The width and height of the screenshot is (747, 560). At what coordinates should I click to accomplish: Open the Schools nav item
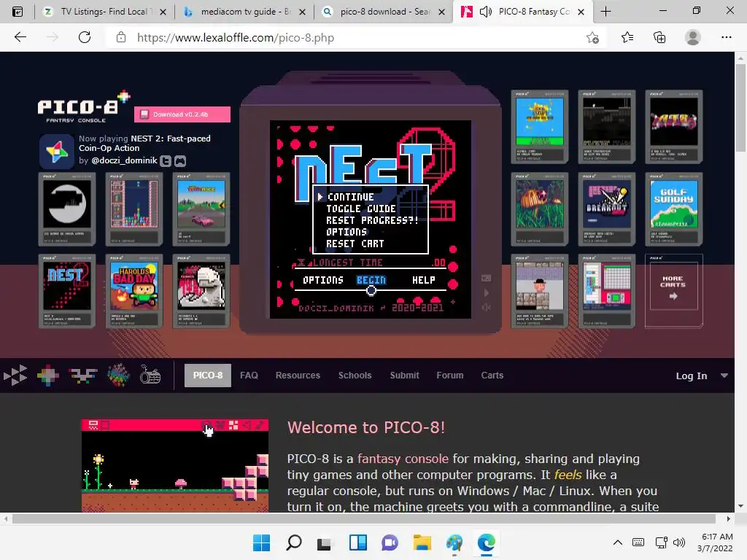point(355,376)
